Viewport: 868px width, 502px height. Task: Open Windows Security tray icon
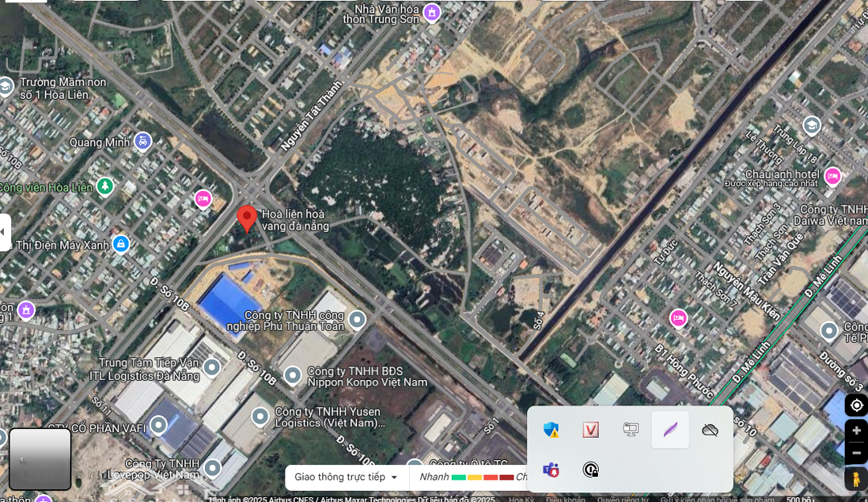tap(551, 430)
